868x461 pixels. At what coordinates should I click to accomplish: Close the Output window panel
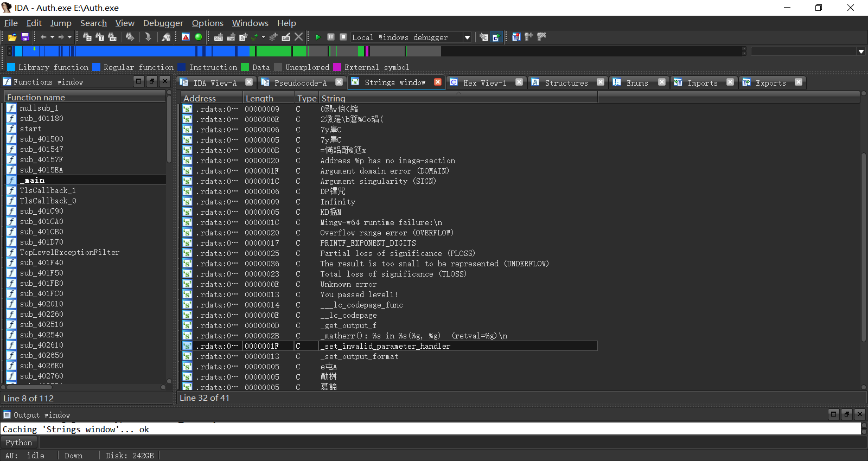point(859,414)
